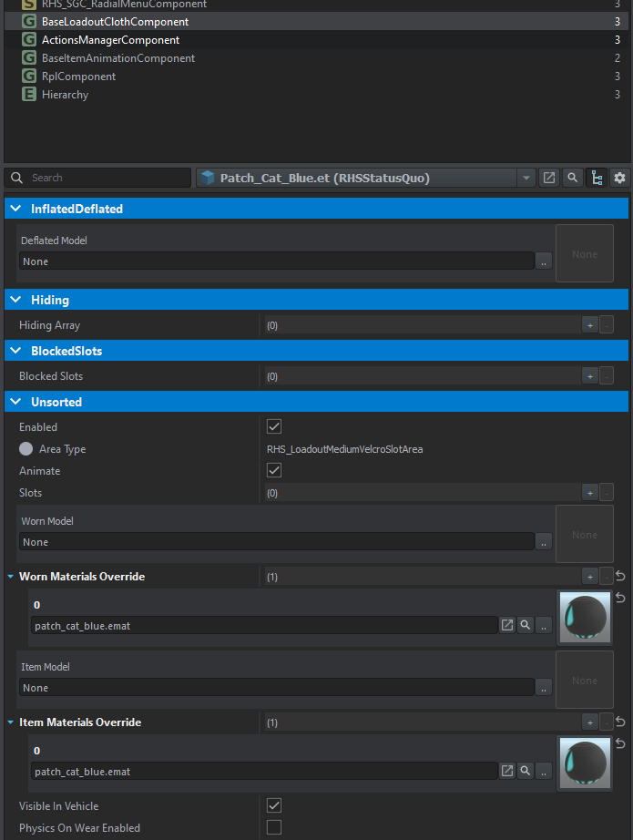Reset Worn Materials Override to default
Screen dimensions: 633x840
[621, 577]
